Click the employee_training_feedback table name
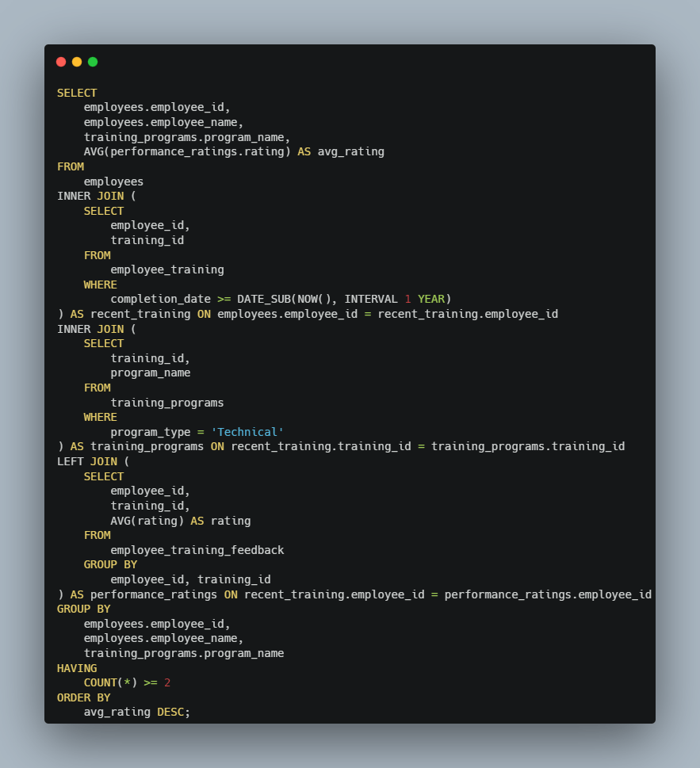The width and height of the screenshot is (700, 768). pos(197,550)
